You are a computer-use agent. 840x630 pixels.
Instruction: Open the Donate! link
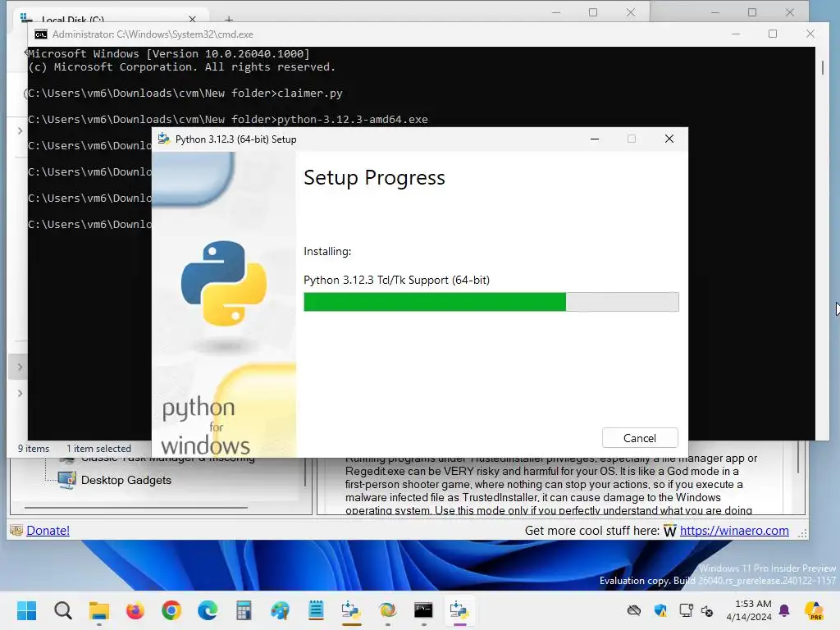pos(48,531)
